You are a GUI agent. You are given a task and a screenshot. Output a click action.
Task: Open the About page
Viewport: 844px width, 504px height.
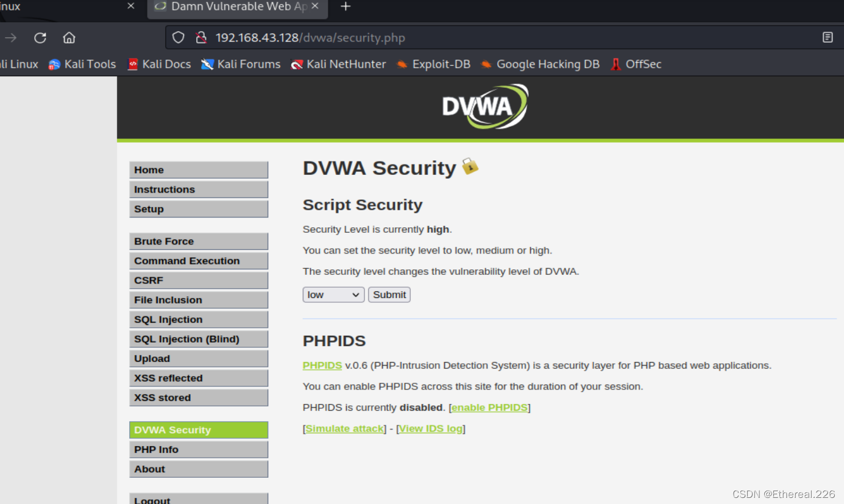(x=199, y=469)
